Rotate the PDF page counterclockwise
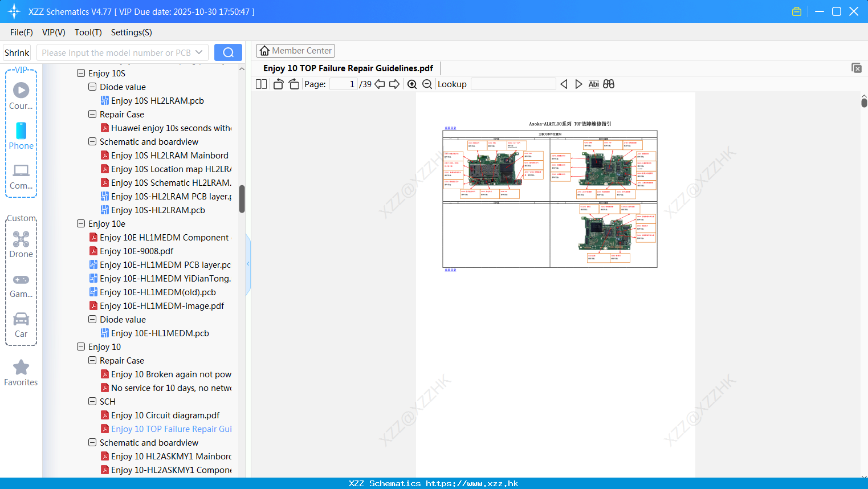This screenshot has height=489, width=868. pos(279,84)
